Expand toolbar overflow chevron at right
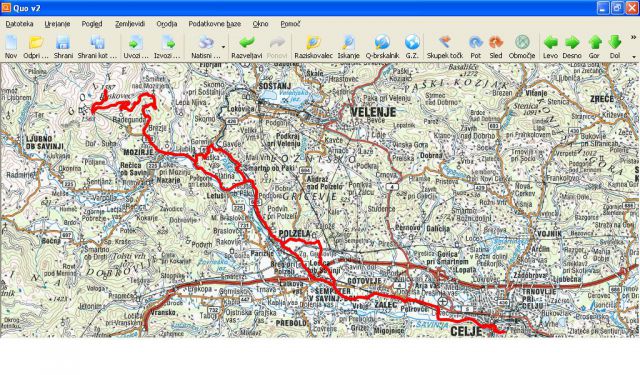Image resolution: width=640 pixels, height=375 pixels. pyautogui.click(x=633, y=37)
